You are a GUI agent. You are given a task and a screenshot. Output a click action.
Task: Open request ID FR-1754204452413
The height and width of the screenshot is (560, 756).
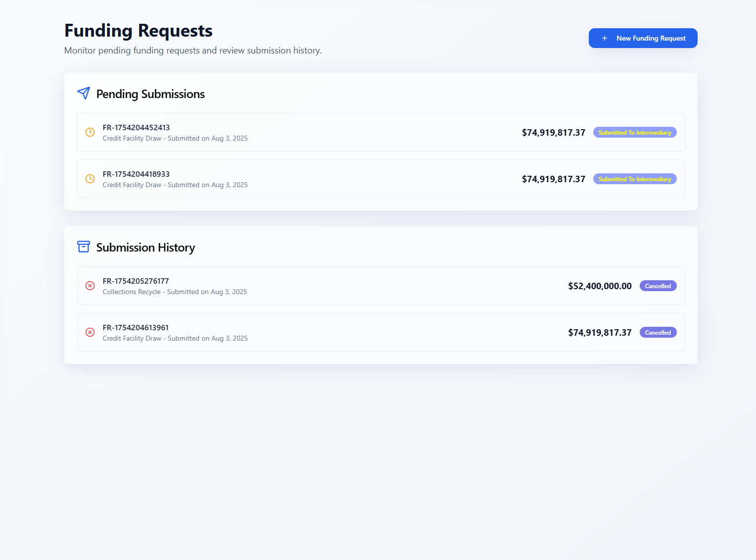point(136,128)
